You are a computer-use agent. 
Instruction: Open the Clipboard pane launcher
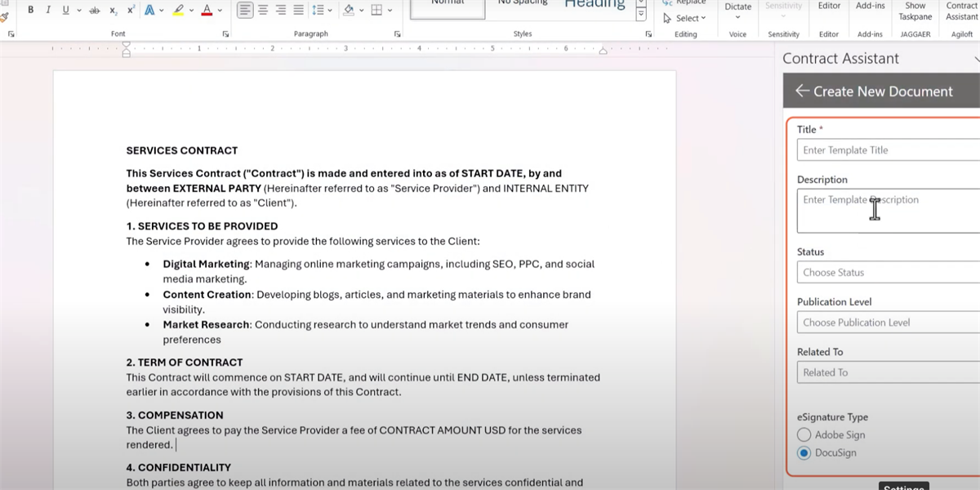tap(11, 34)
